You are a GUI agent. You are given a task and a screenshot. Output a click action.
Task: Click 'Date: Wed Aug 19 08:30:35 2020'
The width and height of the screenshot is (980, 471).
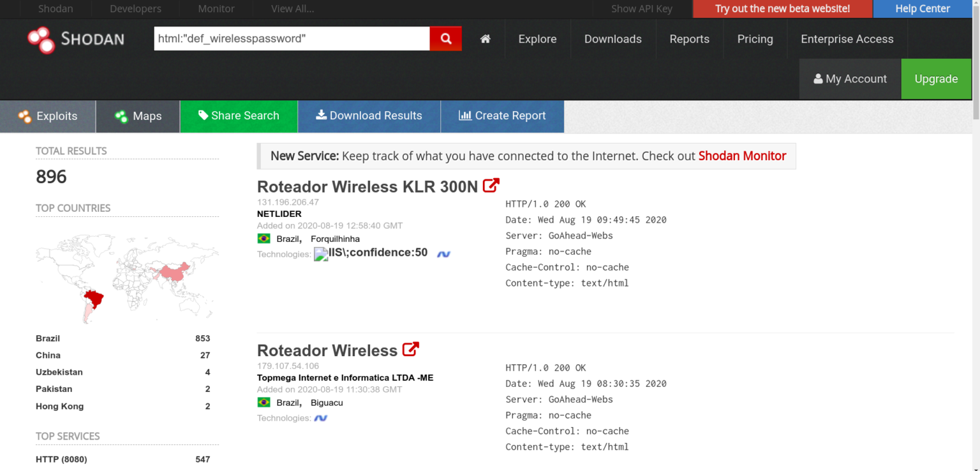(586, 384)
